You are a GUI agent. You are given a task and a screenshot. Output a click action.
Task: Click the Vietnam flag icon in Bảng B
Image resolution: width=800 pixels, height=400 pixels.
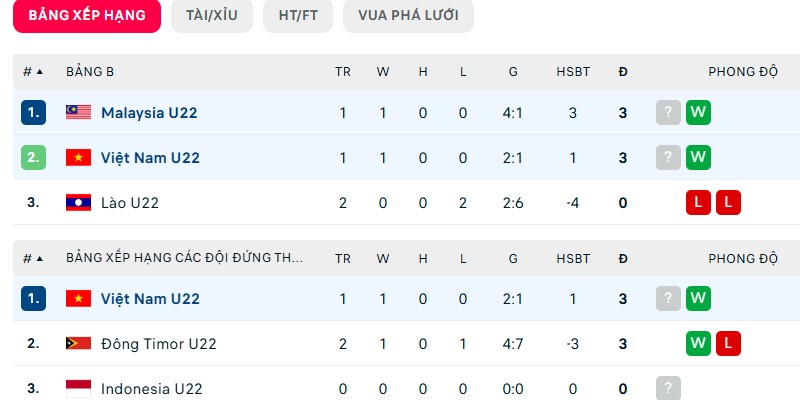(78, 158)
